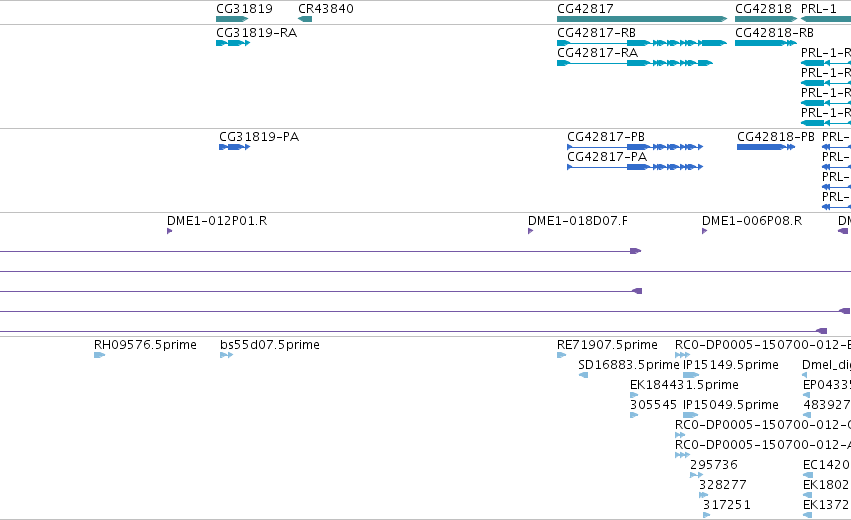
Task: Select the CG31819 gene arrow glyph
Action: point(232,19)
